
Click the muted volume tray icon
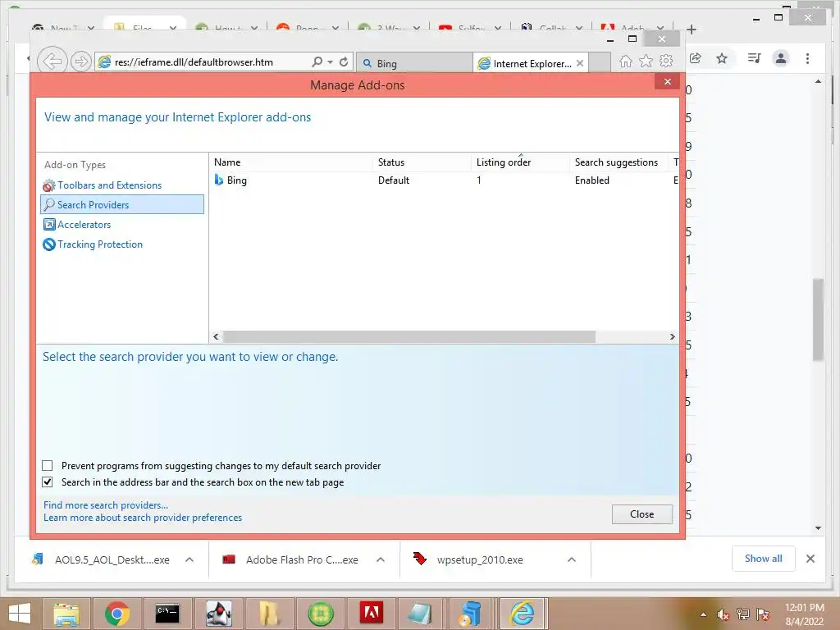point(723,614)
